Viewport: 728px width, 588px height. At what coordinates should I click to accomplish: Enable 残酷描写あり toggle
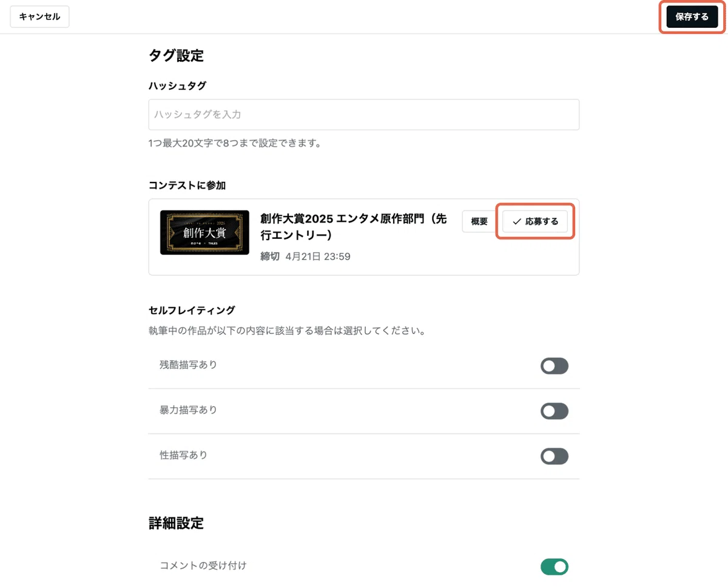(x=554, y=366)
